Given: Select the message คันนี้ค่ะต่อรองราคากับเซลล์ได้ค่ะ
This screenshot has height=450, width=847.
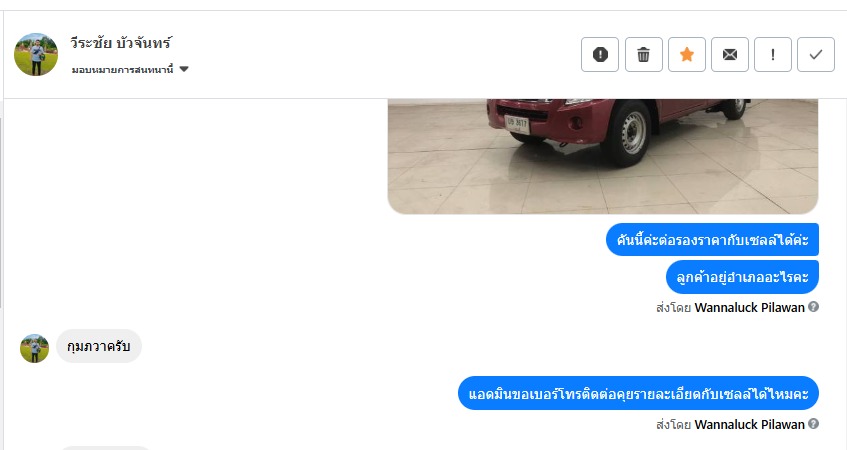Looking at the screenshot, I should [712, 239].
